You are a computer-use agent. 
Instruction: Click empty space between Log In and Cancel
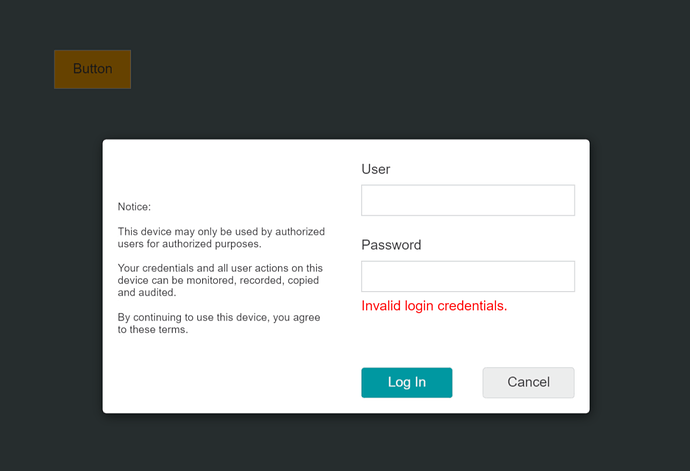tap(467, 382)
